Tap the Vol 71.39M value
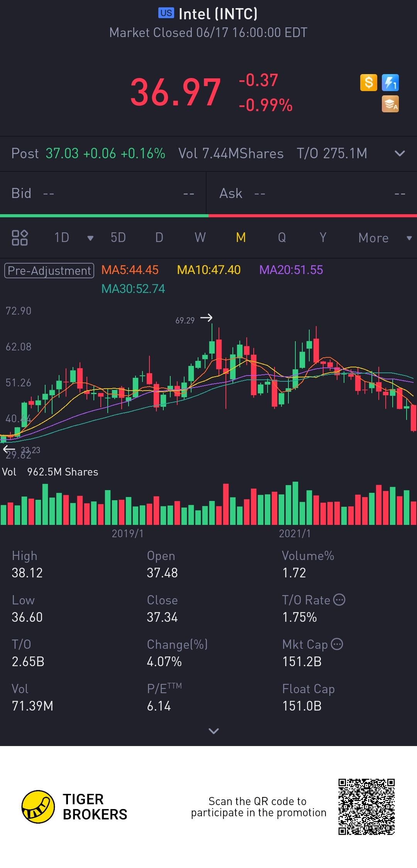Screen dimensions: 417x868 coord(32,706)
